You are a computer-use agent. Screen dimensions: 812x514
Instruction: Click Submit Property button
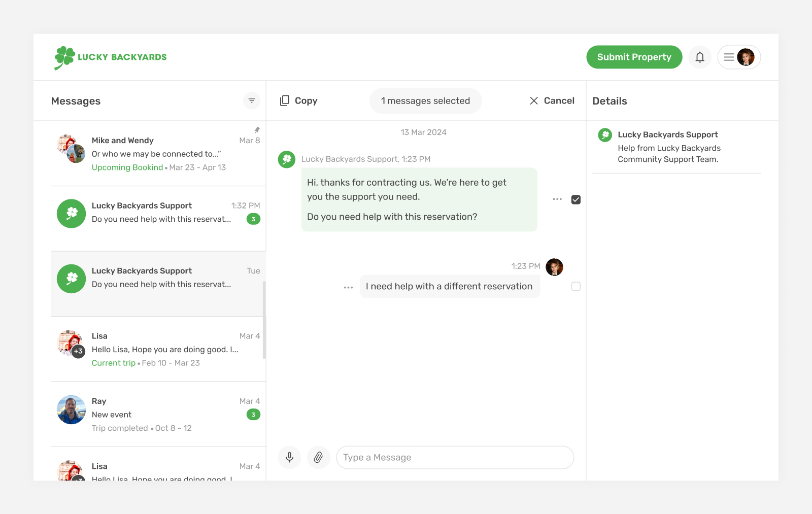(x=634, y=57)
